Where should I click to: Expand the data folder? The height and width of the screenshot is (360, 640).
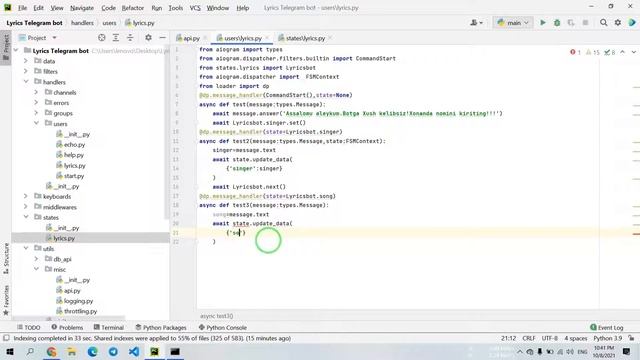(x=26, y=61)
